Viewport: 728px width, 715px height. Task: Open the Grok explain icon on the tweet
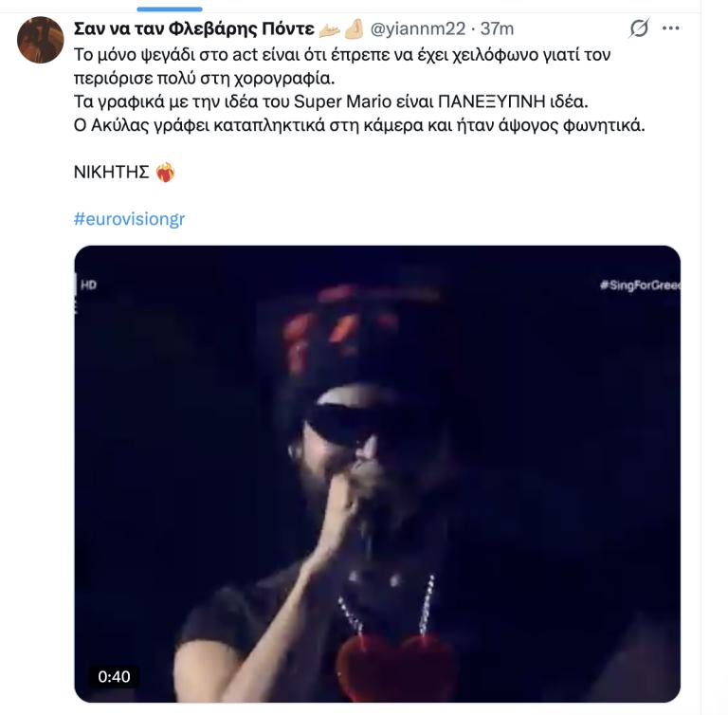click(640, 29)
